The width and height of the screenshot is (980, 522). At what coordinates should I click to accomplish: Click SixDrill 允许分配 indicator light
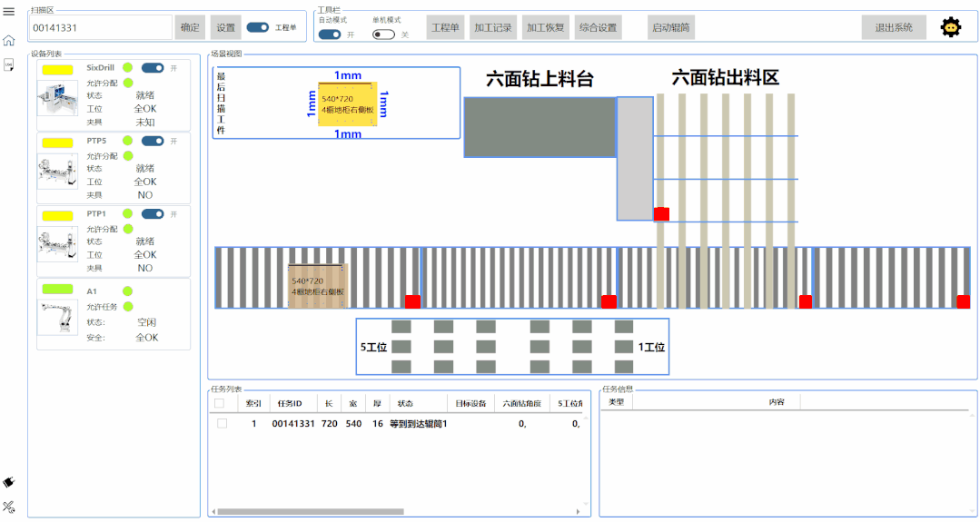tap(127, 83)
